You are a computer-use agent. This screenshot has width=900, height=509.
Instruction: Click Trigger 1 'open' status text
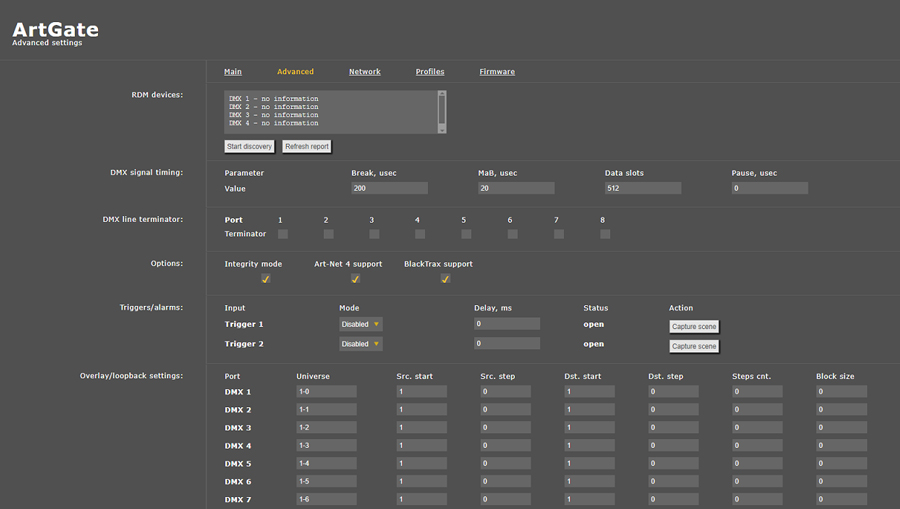tap(593, 324)
